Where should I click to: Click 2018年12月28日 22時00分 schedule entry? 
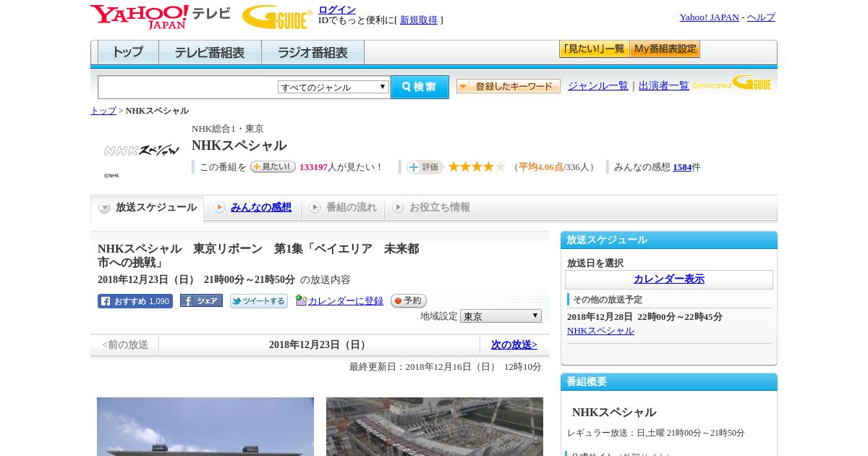click(x=644, y=317)
